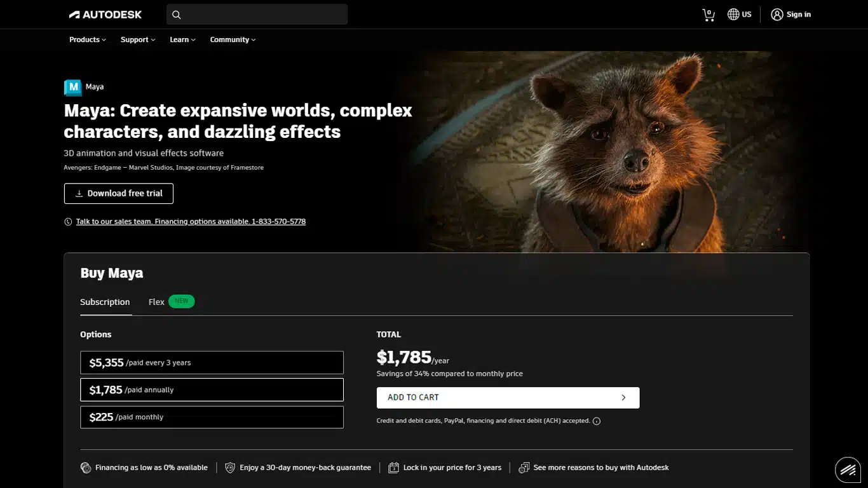Click the calendar lock-in price icon
The image size is (868, 488).
click(393, 468)
